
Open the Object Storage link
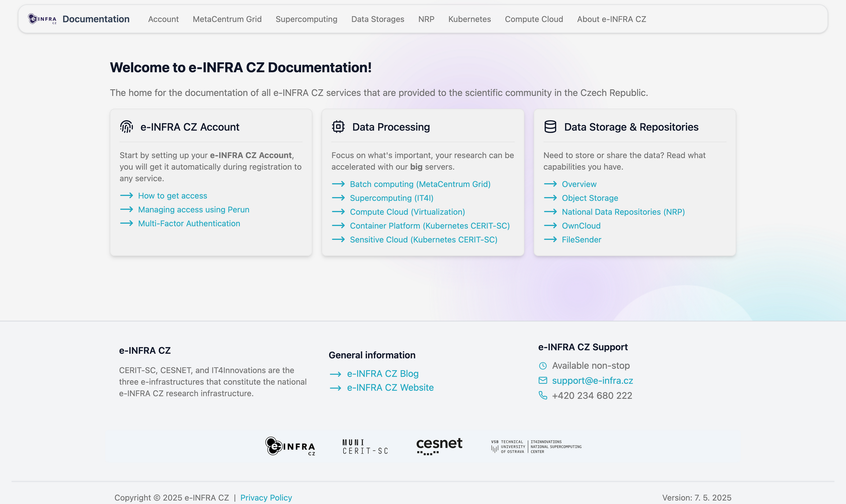pyautogui.click(x=590, y=198)
